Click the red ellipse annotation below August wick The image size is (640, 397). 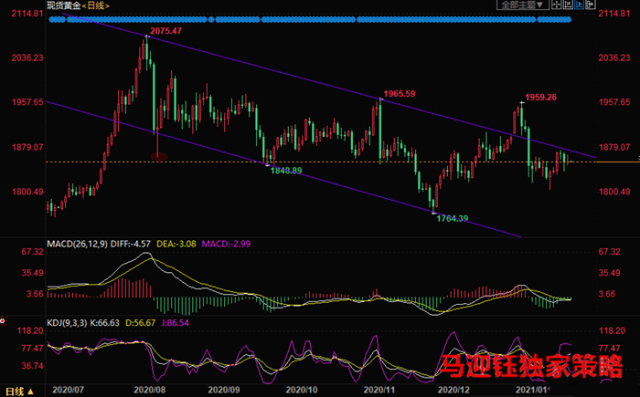click(159, 156)
